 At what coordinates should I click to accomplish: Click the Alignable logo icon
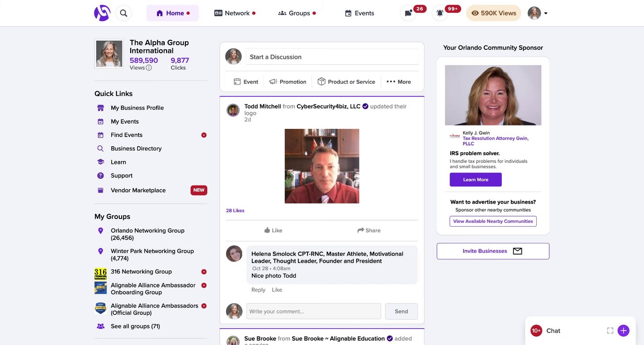[102, 13]
